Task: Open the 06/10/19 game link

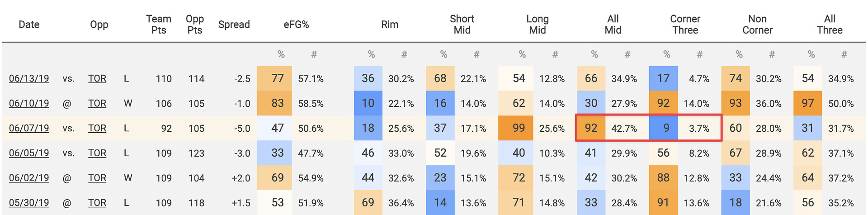Action: tap(29, 104)
